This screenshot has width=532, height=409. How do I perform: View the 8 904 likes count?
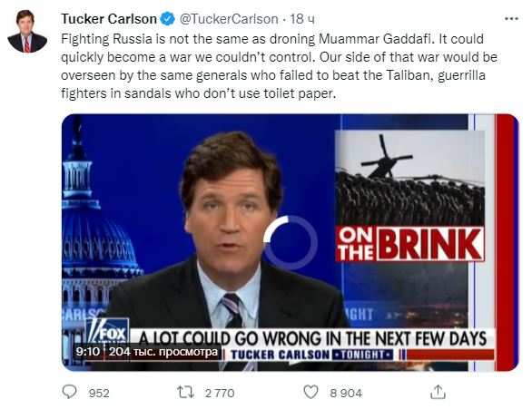tap(346, 393)
